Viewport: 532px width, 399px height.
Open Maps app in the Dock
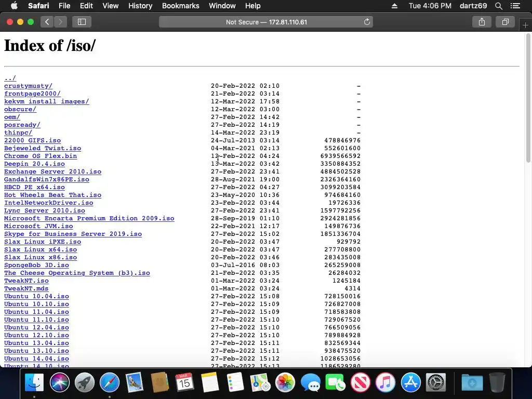pyautogui.click(x=260, y=382)
